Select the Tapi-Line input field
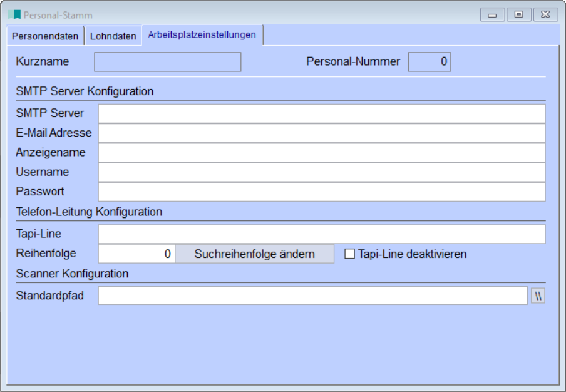566x392 pixels. coord(322,234)
